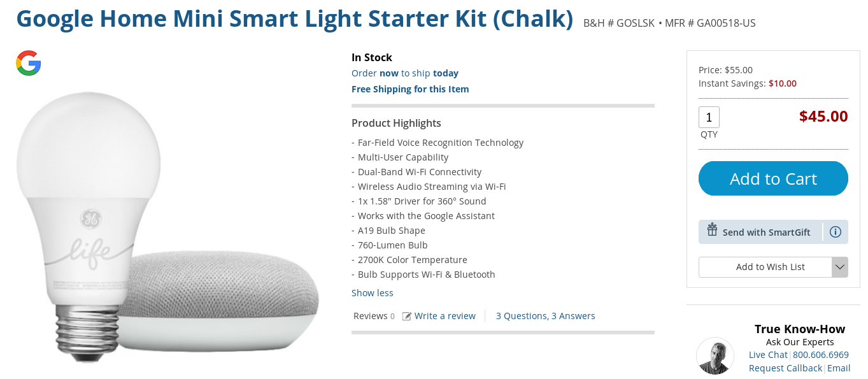Click the Google logo icon
Screen dimensions: 868x379
pyautogui.click(x=29, y=63)
